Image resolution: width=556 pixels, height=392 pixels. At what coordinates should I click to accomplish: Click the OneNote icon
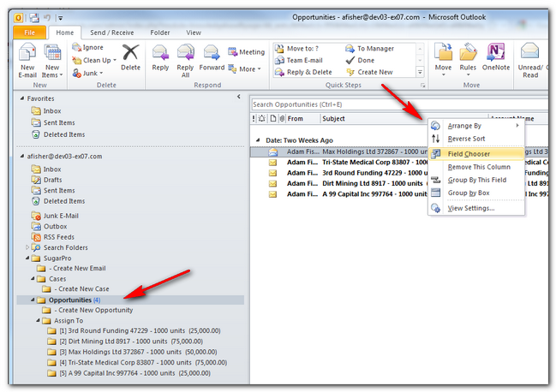[496, 52]
